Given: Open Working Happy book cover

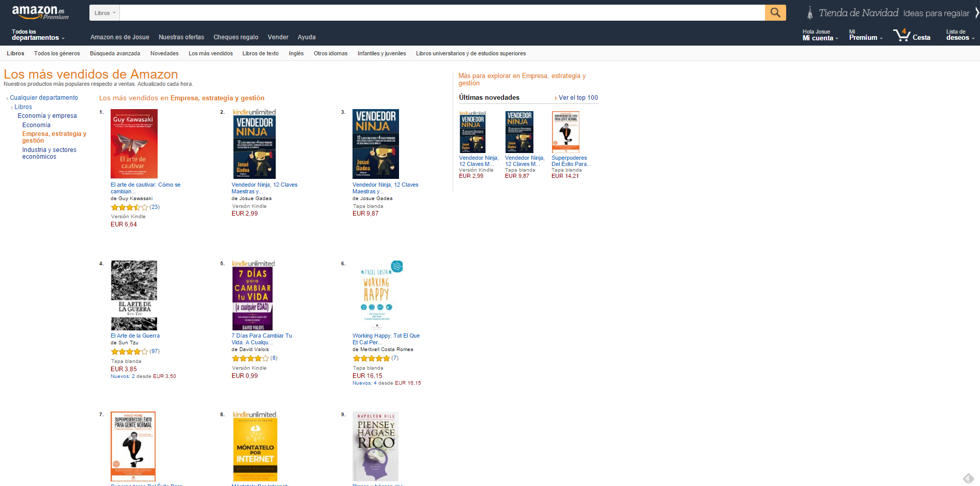Looking at the screenshot, I should point(378,295).
